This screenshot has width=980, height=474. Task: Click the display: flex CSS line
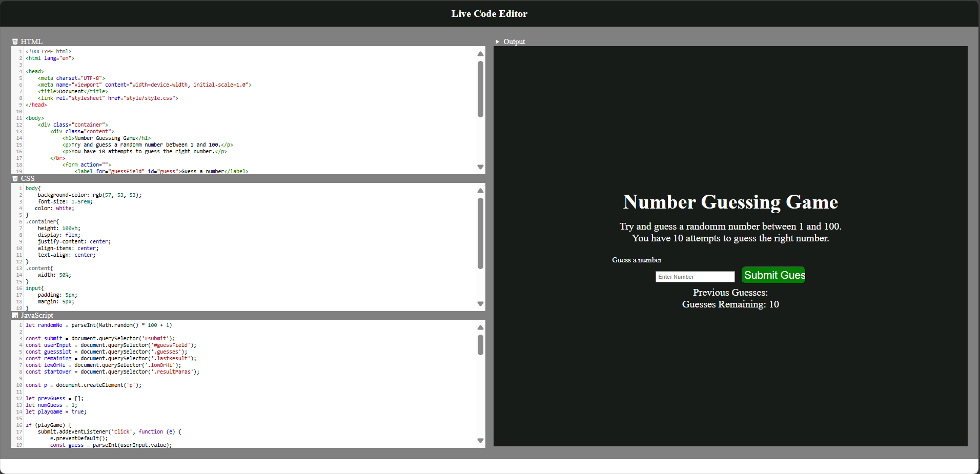tap(59, 235)
